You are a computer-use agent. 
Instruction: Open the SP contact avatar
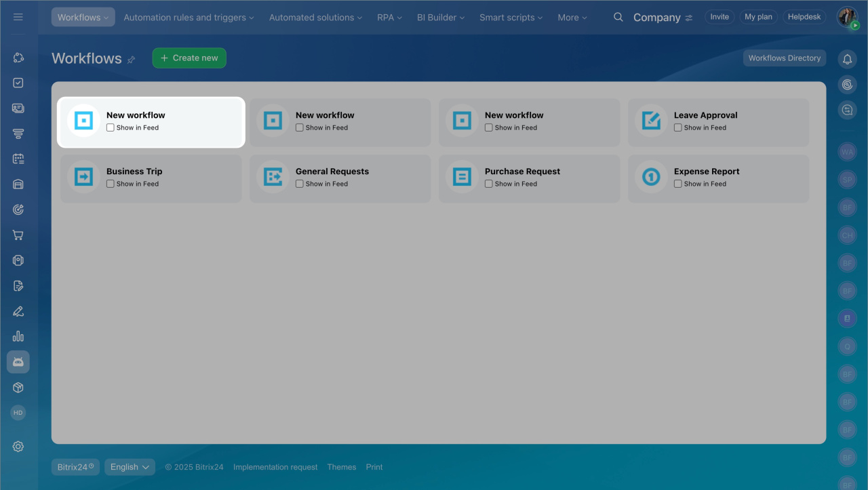(847, 180)
